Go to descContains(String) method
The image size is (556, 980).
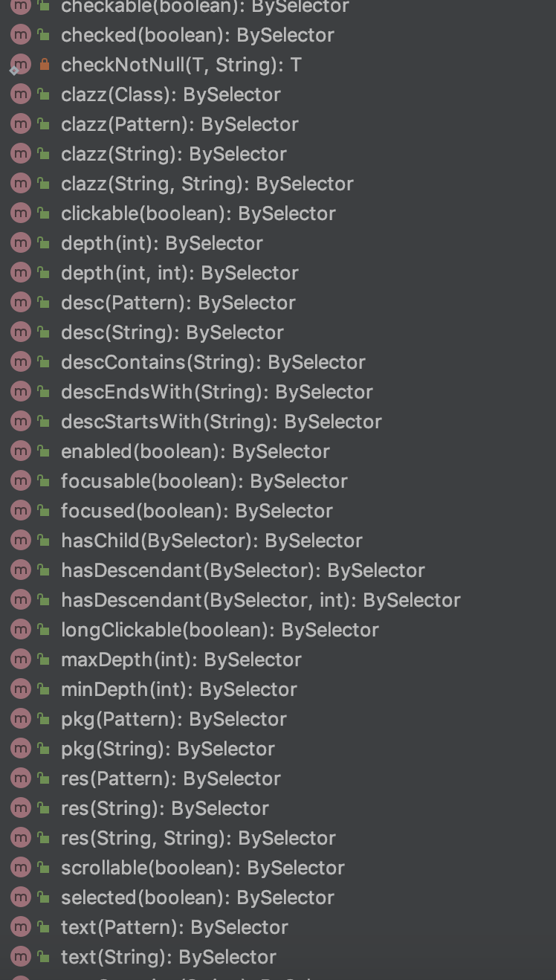point(213,362)
